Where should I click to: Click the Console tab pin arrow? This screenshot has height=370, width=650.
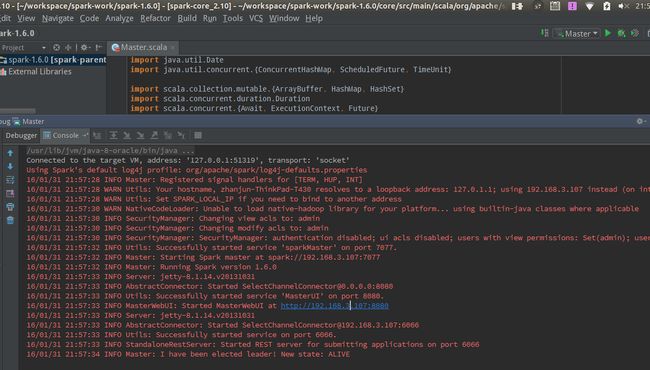click(85, 135)
